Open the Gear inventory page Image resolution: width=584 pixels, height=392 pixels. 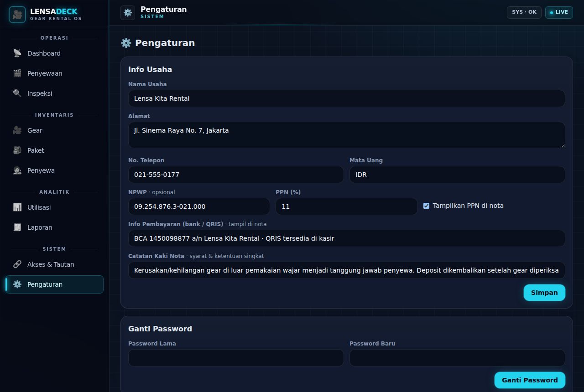point(54,130)
